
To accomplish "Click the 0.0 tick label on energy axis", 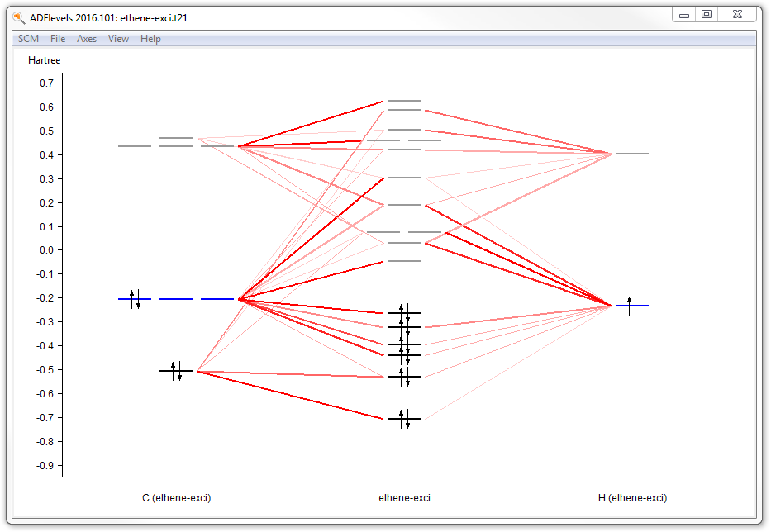I will point(47,250).
